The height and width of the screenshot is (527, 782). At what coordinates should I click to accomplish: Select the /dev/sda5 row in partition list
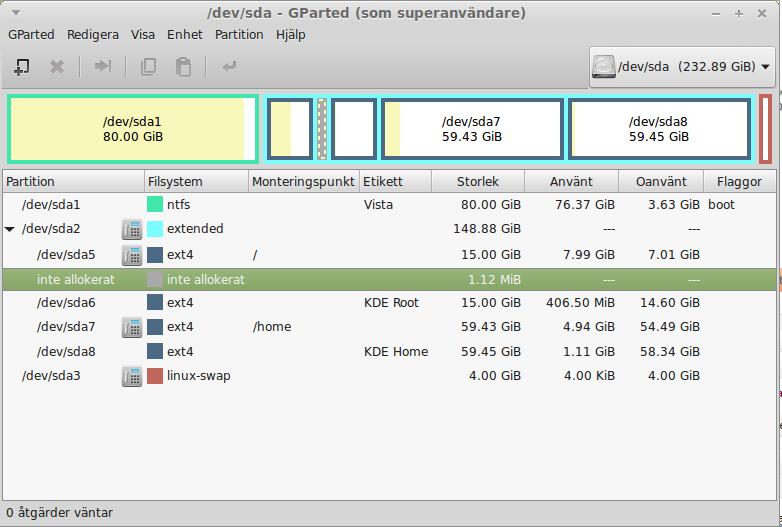pos(390,255)
